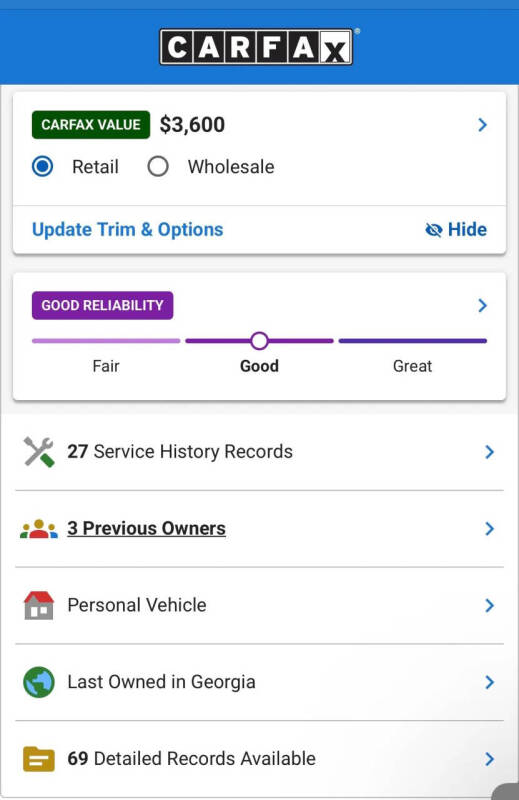Open Service History Records chevron arrow
519x800 pixels.
pos(489,452)
